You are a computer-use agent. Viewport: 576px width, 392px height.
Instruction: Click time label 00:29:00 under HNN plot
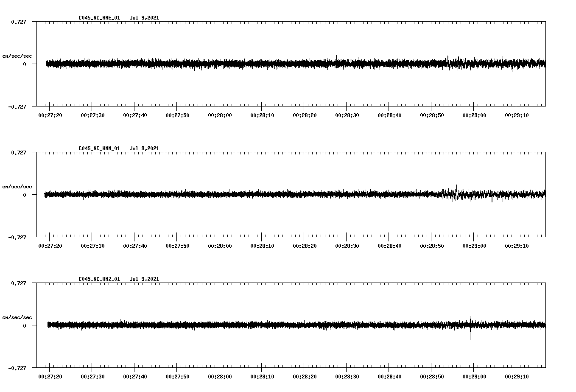click(474, 246)
